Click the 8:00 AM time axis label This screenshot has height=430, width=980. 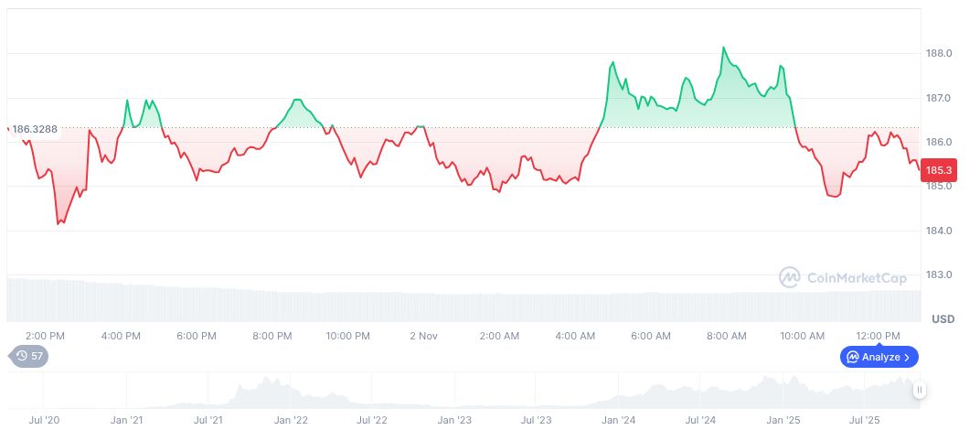(727, 336)
